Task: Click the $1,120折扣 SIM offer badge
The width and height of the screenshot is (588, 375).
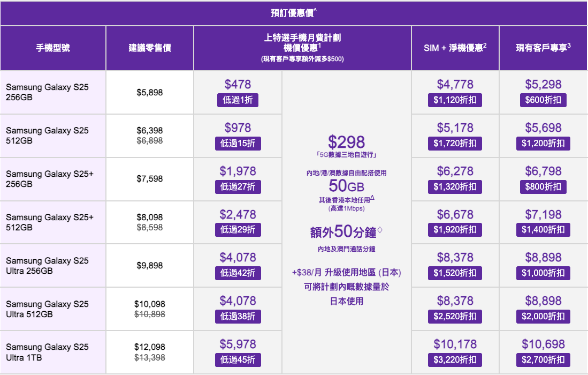Action: [455, 100]
